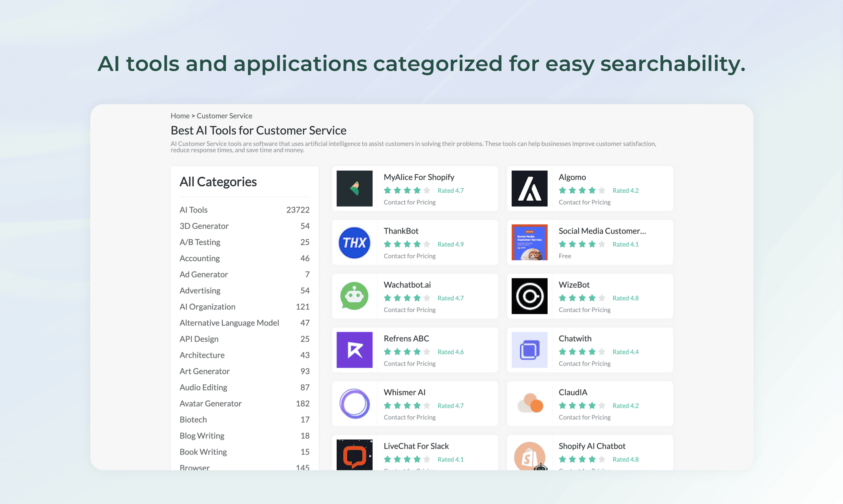The width and height of the screenshot is (843, 504).
Task: Open the WizeBot black circular logo
Action: pyautogui.click(x=529, y=296)
